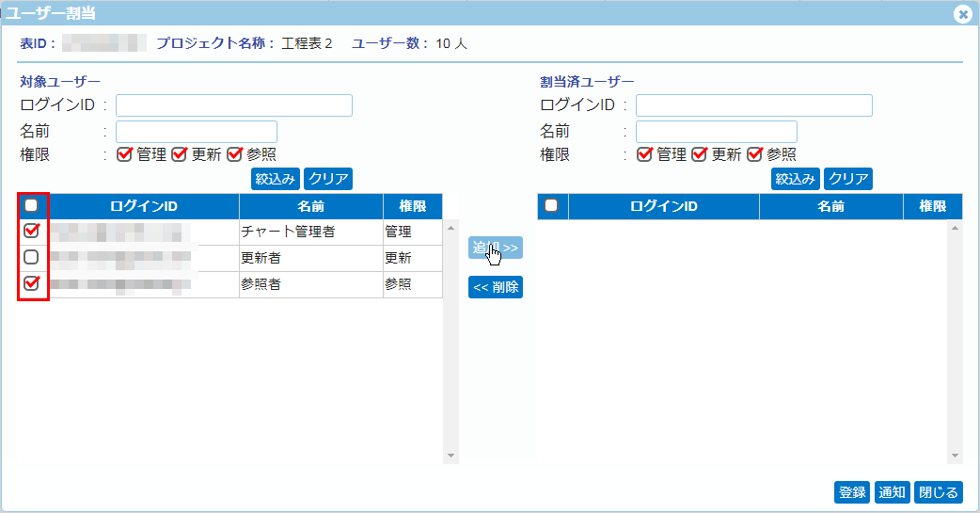The image size is (980, 513).
Task: Uncheck 更新 permission under 割当済ユーザー
Action: tap(699, 154)
